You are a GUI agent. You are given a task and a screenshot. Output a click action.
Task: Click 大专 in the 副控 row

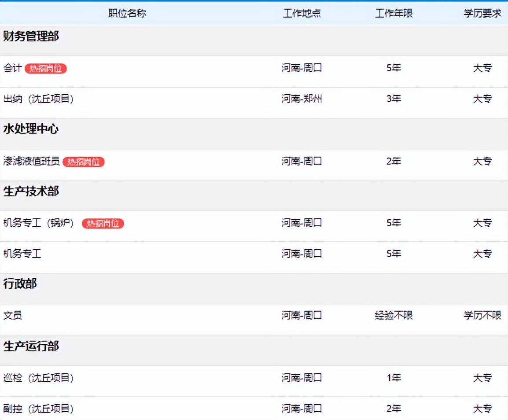coord(482,409)
